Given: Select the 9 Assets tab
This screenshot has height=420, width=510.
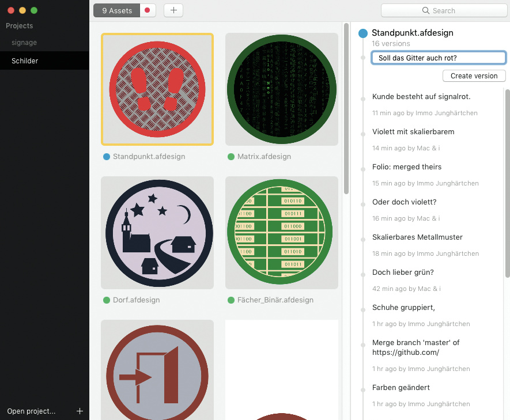Looking at the screenshot, I should (117, 10).
